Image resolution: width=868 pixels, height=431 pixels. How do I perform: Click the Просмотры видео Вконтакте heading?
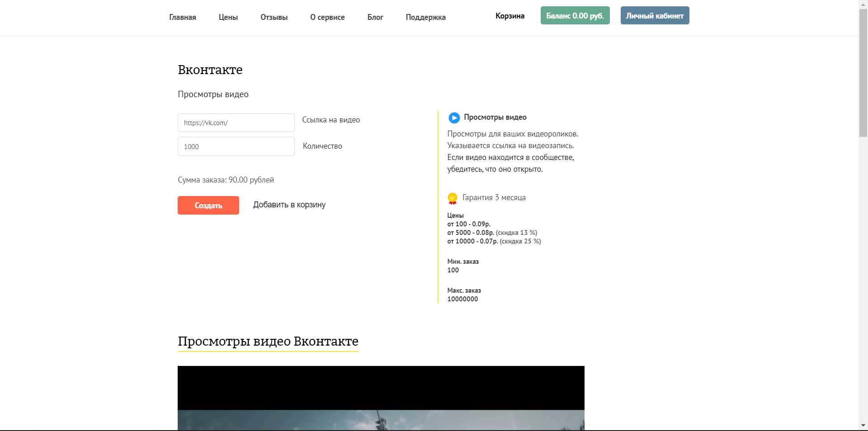268,341
